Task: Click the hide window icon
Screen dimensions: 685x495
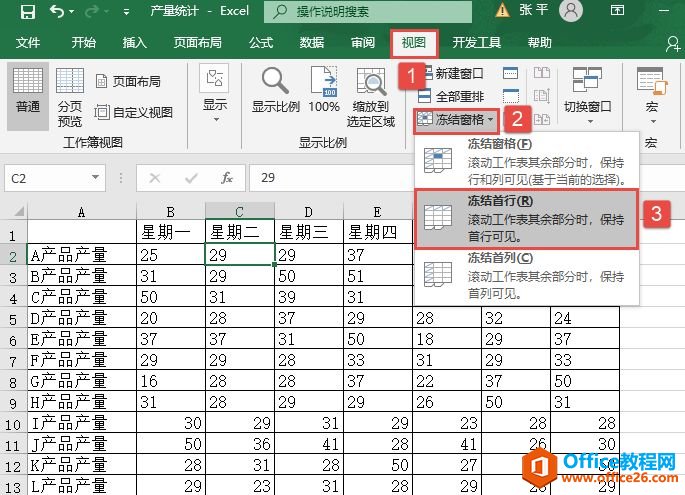Action: 510,96
